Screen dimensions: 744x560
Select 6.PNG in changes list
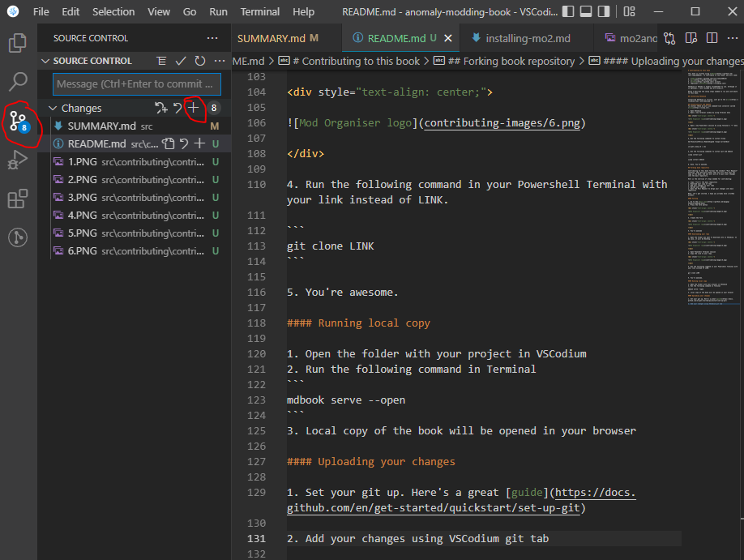(x=135, y=250)
